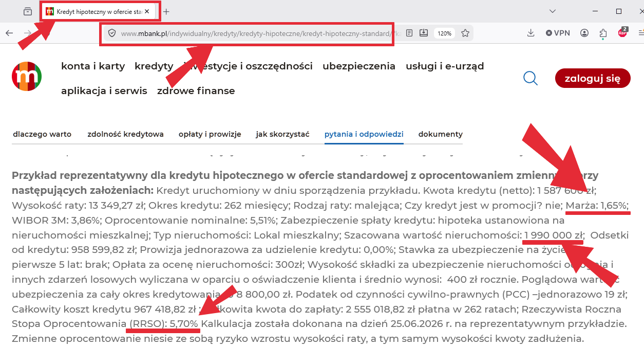This screenshot has height=346, width=644.
Task: Go back with the browser arrow
Action: coord(9,33)
